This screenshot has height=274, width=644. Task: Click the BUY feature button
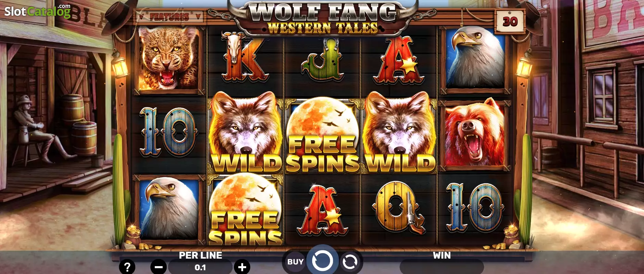click(295, 262)
